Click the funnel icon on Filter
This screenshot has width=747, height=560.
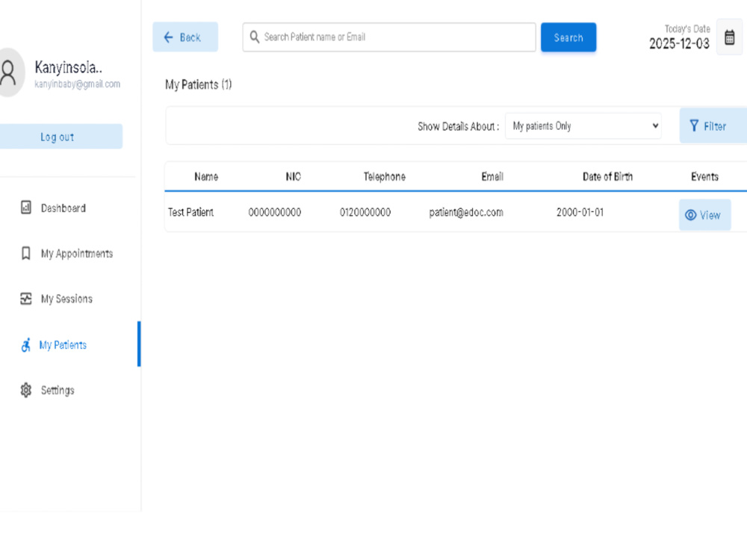[694, 125]
